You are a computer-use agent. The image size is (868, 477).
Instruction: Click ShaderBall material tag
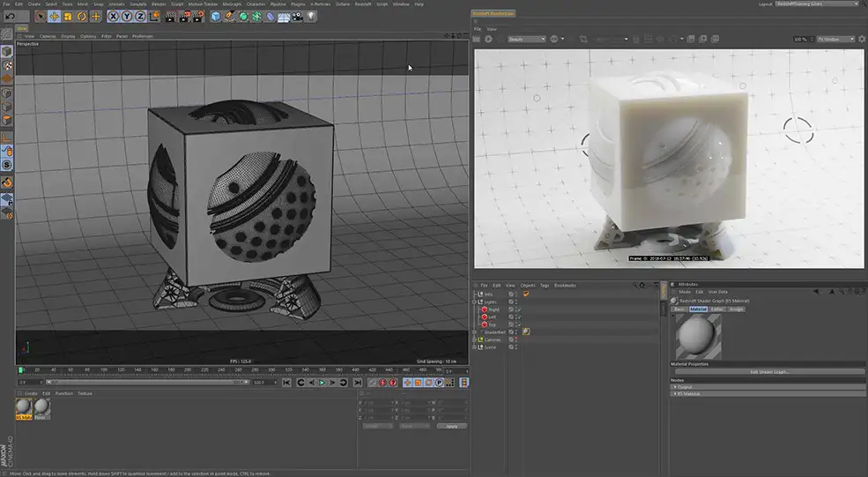click(526, 332)
